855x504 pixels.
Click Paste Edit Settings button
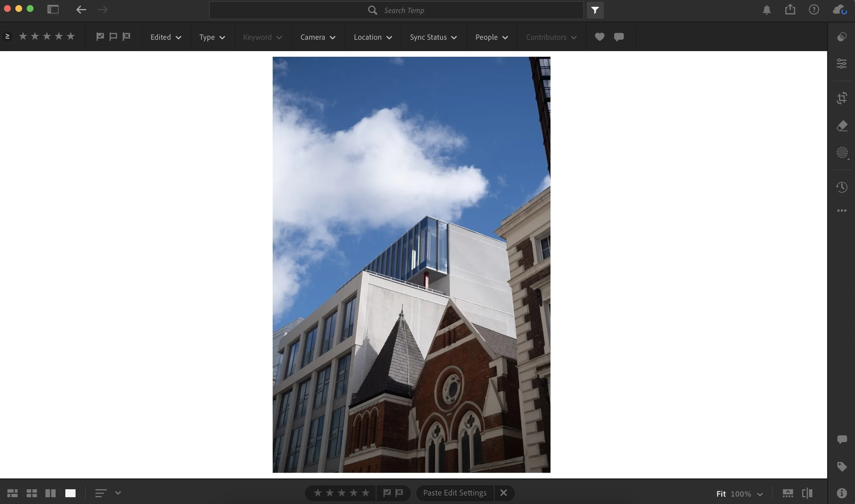point(455,493)
